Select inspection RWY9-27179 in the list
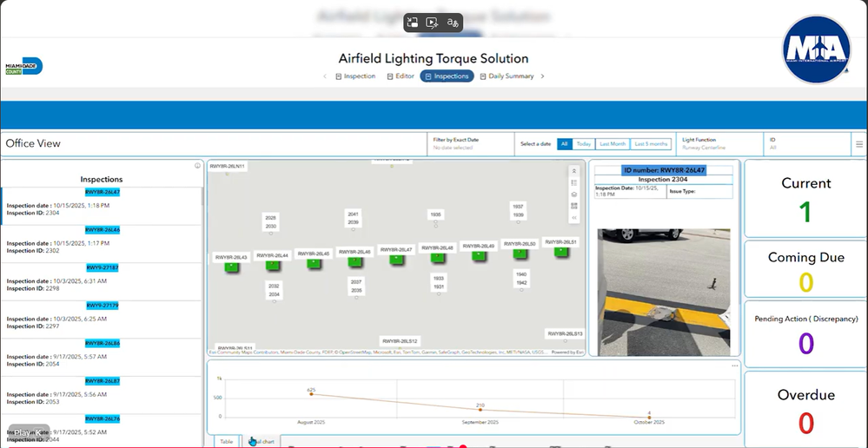 pyautogui.click(x=102, y=320)
